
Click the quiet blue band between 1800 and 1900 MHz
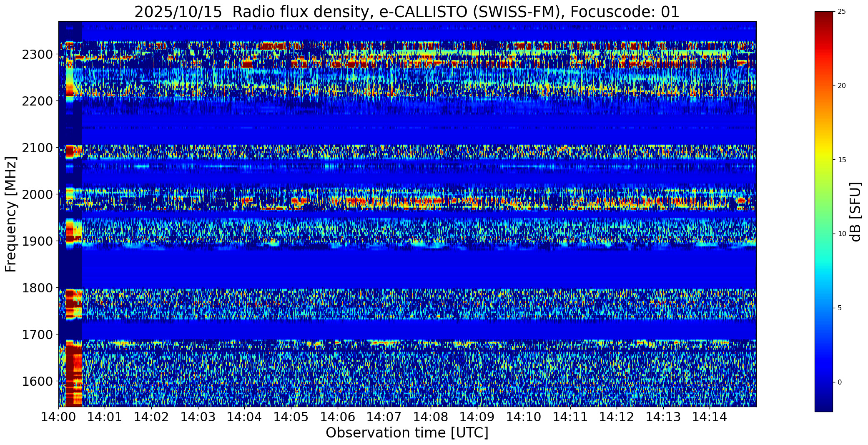[x=407, y=269]
